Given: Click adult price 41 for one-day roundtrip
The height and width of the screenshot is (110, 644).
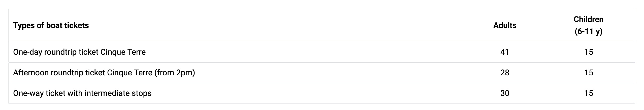Looking at the screenshot, I should (505, 52).
